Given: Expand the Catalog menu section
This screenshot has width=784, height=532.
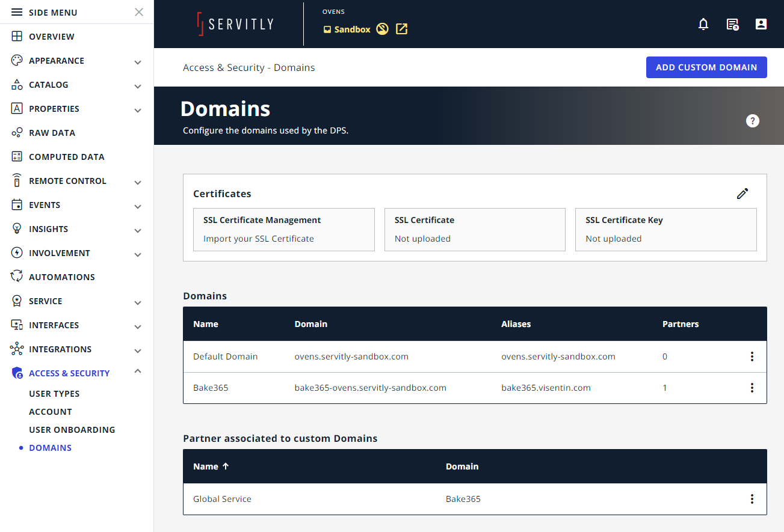Looking at the screenshot, I should pyautogui.click(x=138, y=86).
